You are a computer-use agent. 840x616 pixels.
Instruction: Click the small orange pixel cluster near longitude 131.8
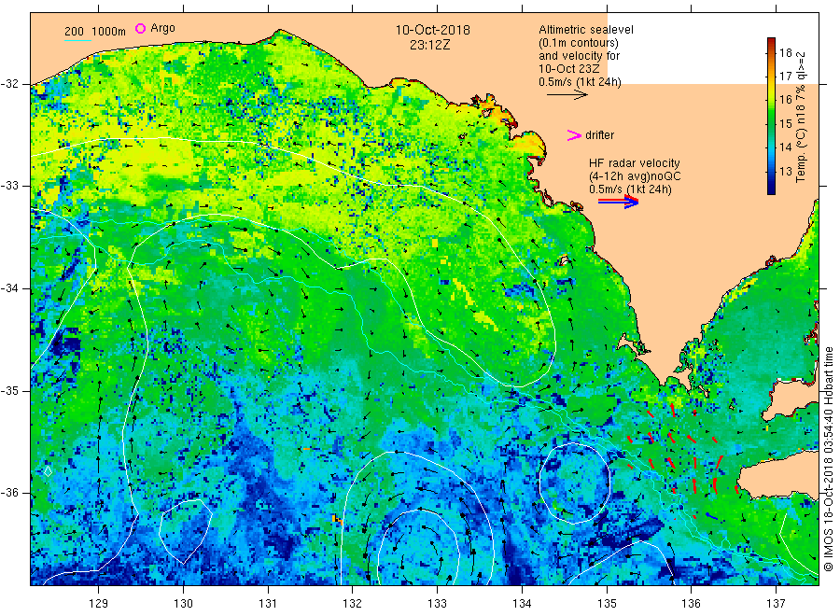pos(337,519)
